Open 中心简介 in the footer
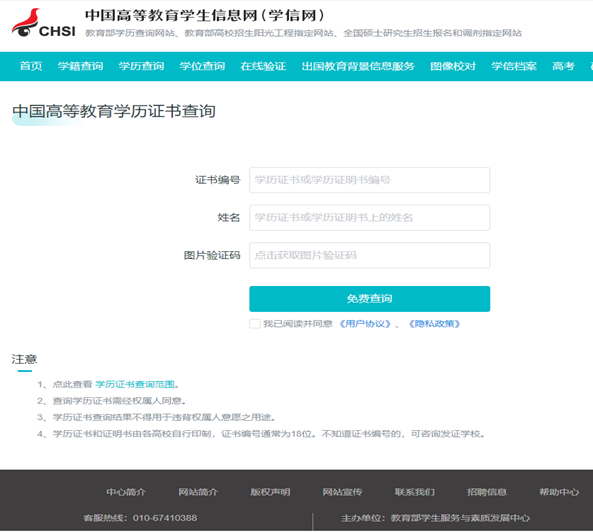593x532 pixels. pyautogui.click(x=126, y=492)
